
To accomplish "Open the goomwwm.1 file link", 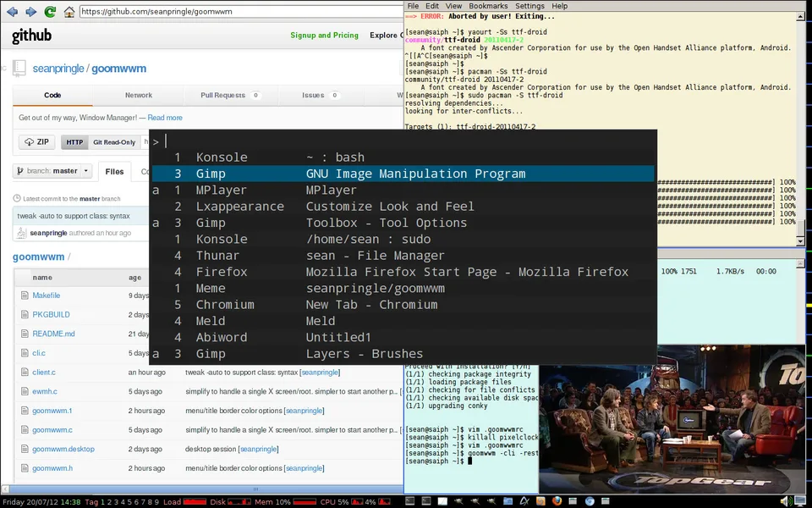I will (x=52, y=411).
